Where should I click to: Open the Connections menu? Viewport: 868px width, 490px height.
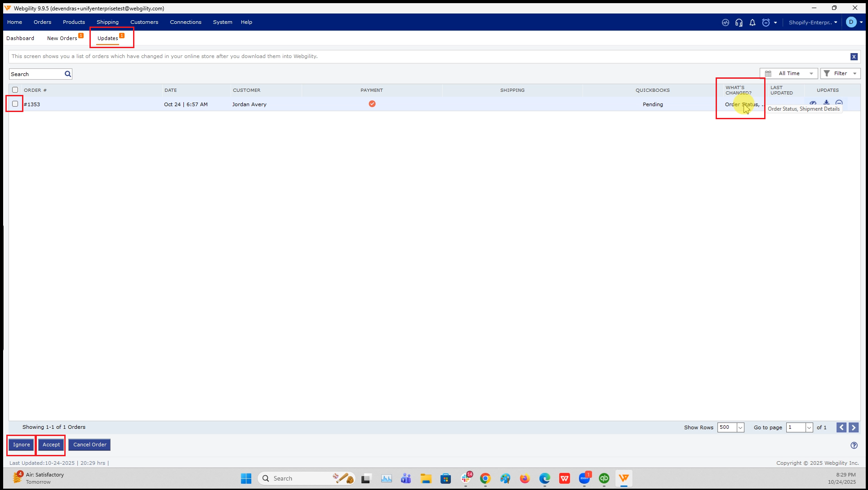tap(185, 22)
